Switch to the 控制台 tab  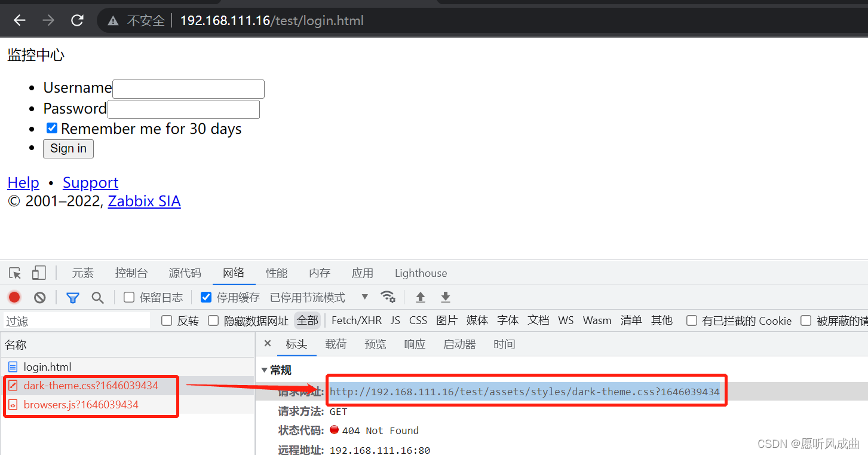(x=131, y=273)
